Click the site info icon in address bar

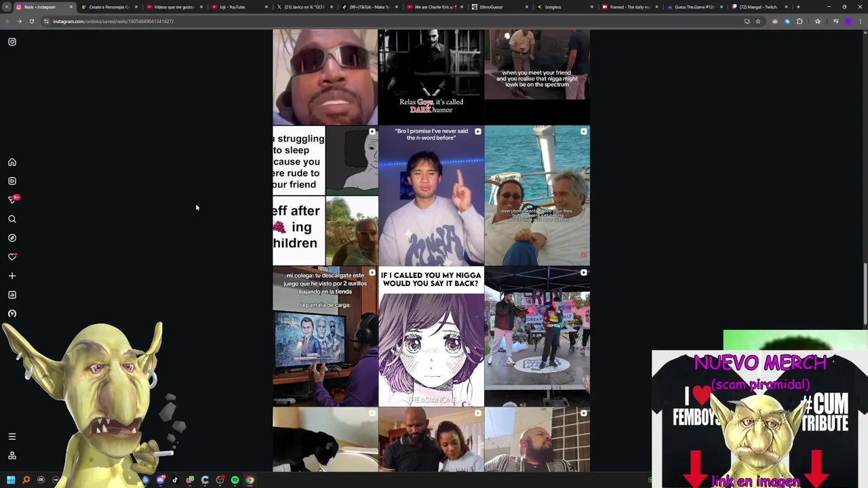[x=46, y=21]
